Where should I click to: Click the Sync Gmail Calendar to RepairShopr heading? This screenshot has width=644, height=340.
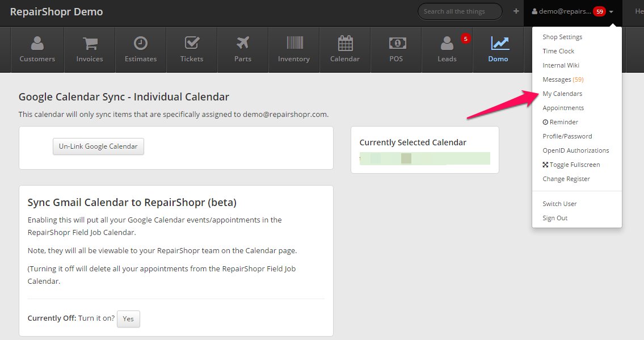pyautogui.click(x=132, y=203)
